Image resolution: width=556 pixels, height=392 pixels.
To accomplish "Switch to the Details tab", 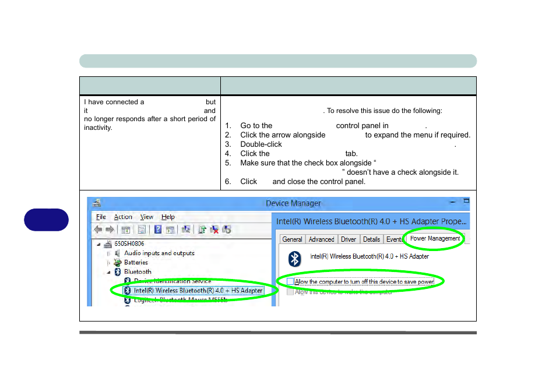I will (372, 239).
